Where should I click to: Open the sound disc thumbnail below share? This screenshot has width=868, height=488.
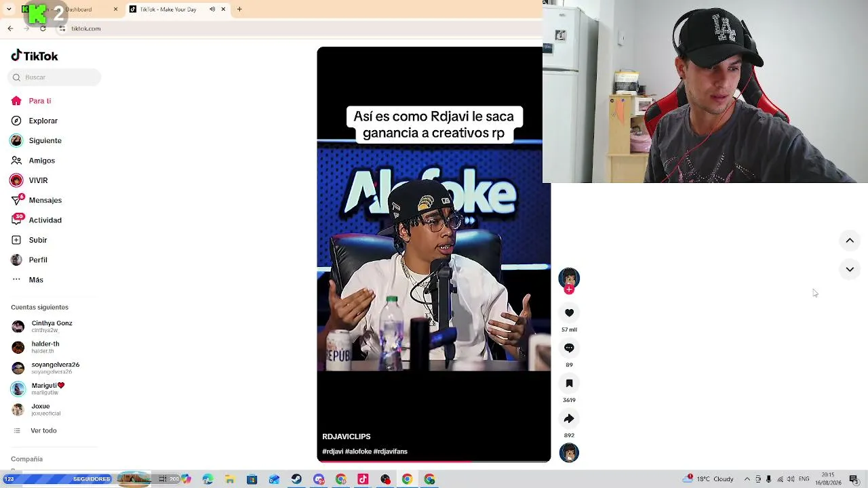[569, 453]
